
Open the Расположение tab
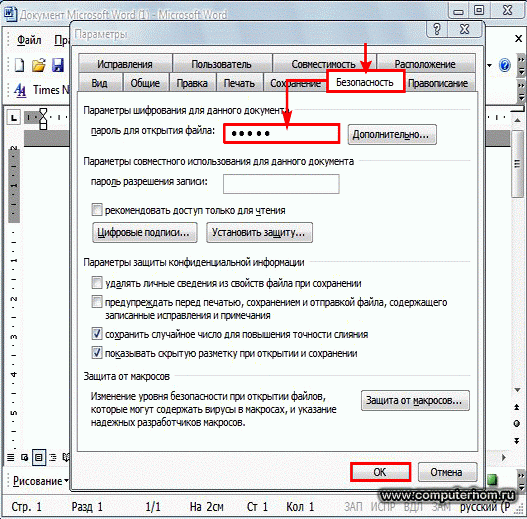point(425,63)
